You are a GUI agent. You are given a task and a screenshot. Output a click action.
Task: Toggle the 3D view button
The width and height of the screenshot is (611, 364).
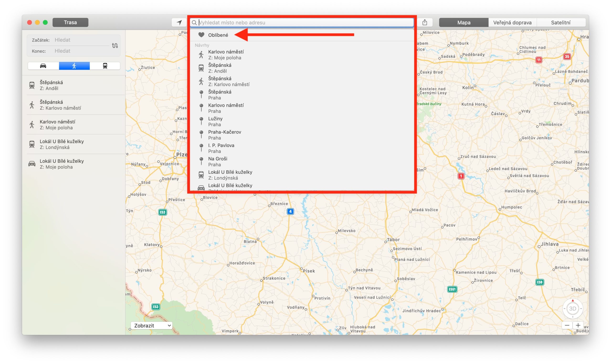[x=572, y=308]
